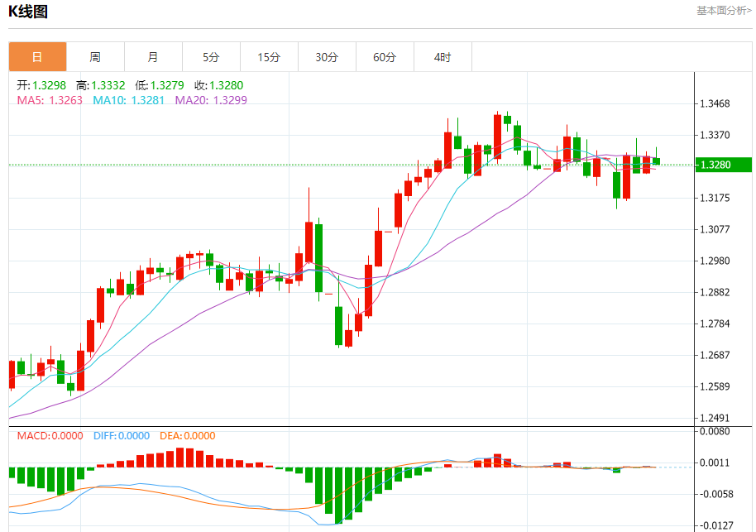Image resolution: width=756 pixels, height=532 pixels.
Task: Open the 5分 interval tab
Action: pos(211,57)
